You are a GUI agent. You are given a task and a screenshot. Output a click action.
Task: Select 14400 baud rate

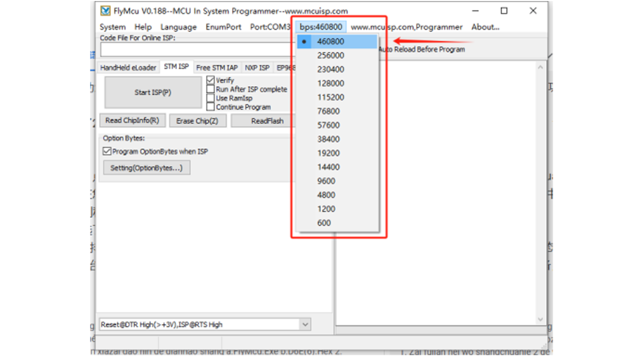[338, 167]
